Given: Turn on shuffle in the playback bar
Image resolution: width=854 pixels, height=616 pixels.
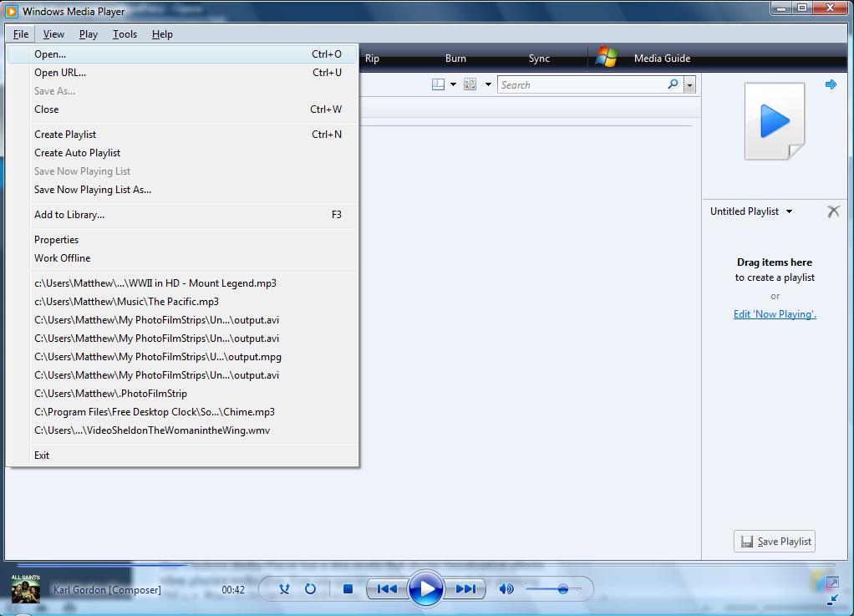Looking at the screenshot, I should pos(284,588).
